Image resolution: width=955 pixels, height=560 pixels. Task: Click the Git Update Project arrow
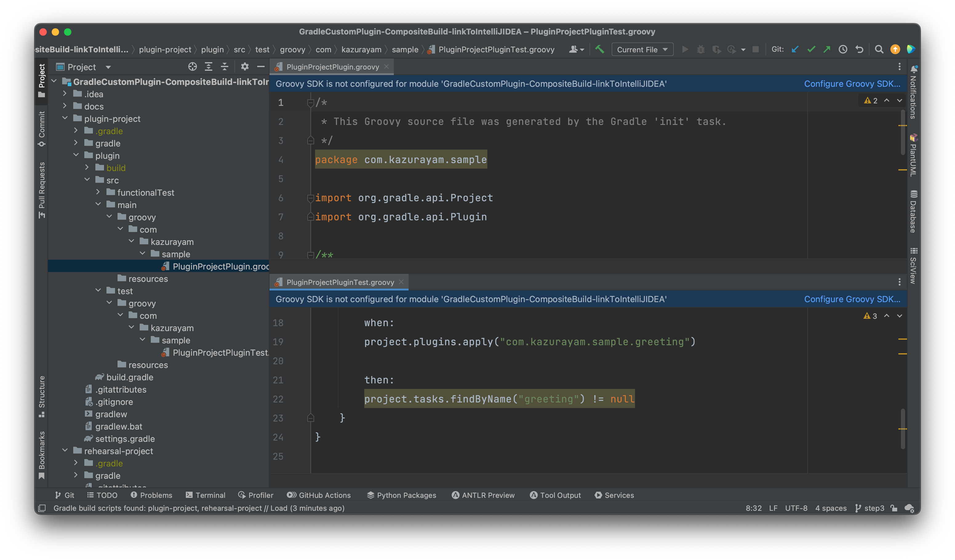(795, 49)
